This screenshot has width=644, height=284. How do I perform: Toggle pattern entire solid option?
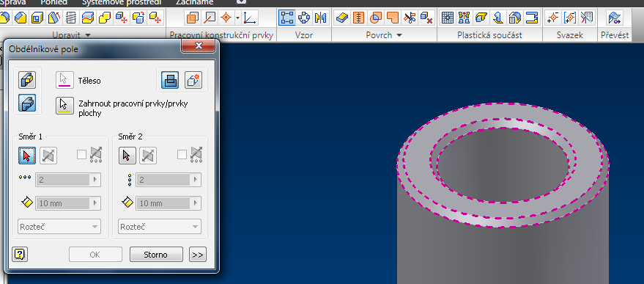[x=26, y=103]
